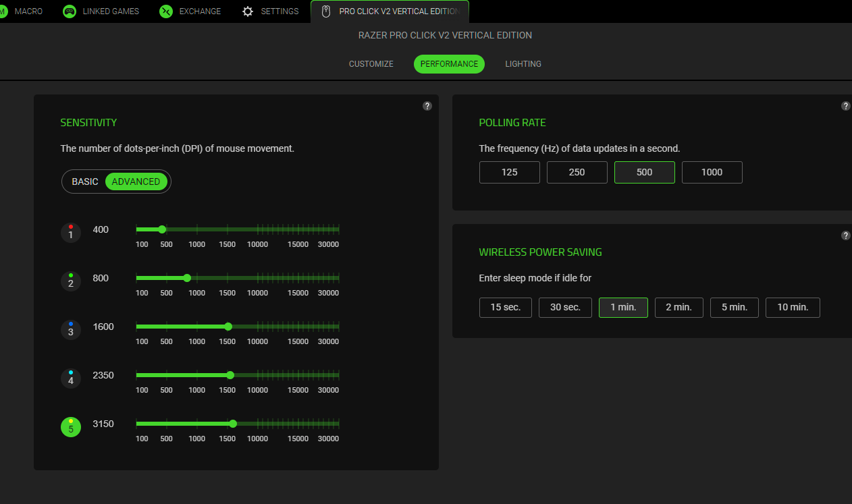Click the 3150 DPI value of stage 5
852x504 pixels.
point(103,424)
